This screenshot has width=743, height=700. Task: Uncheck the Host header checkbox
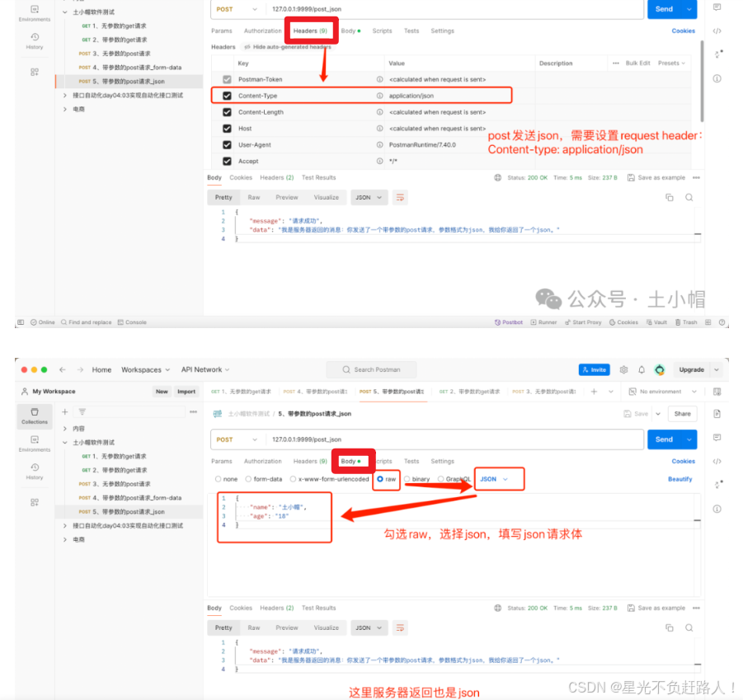point(227,129)
